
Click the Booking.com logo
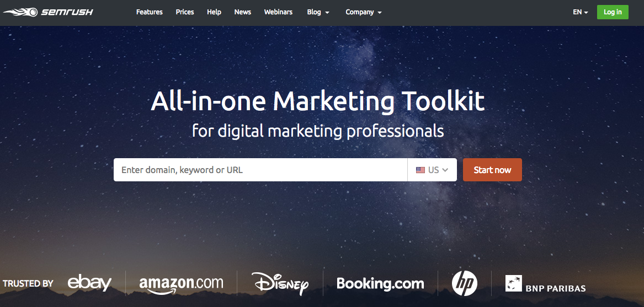click(x=380, y=284)
